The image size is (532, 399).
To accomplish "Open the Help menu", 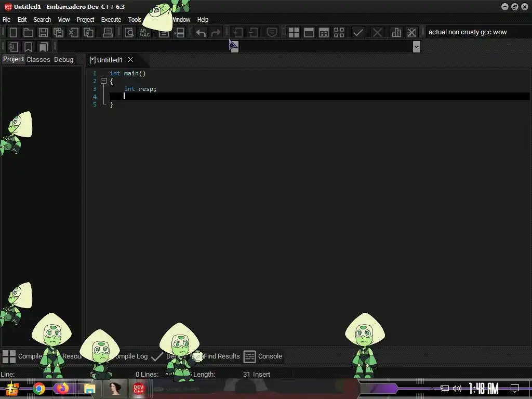I will 203,20.
